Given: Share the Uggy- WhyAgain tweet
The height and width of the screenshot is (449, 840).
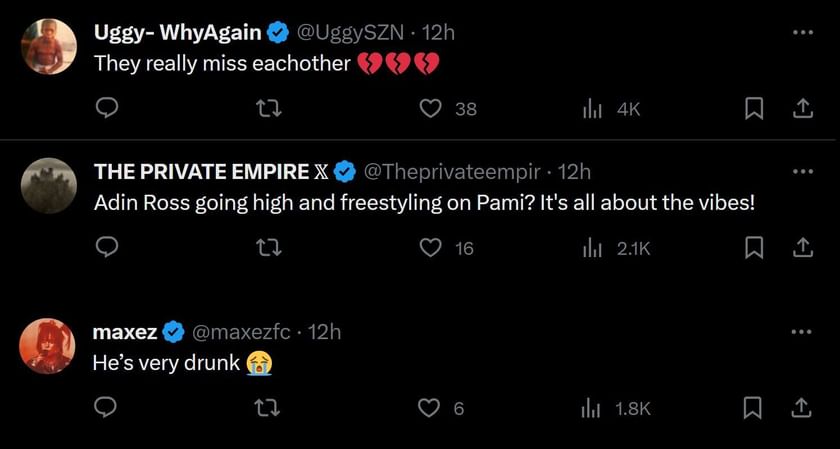Looking at the screenshot, I should tap(802, 109).
